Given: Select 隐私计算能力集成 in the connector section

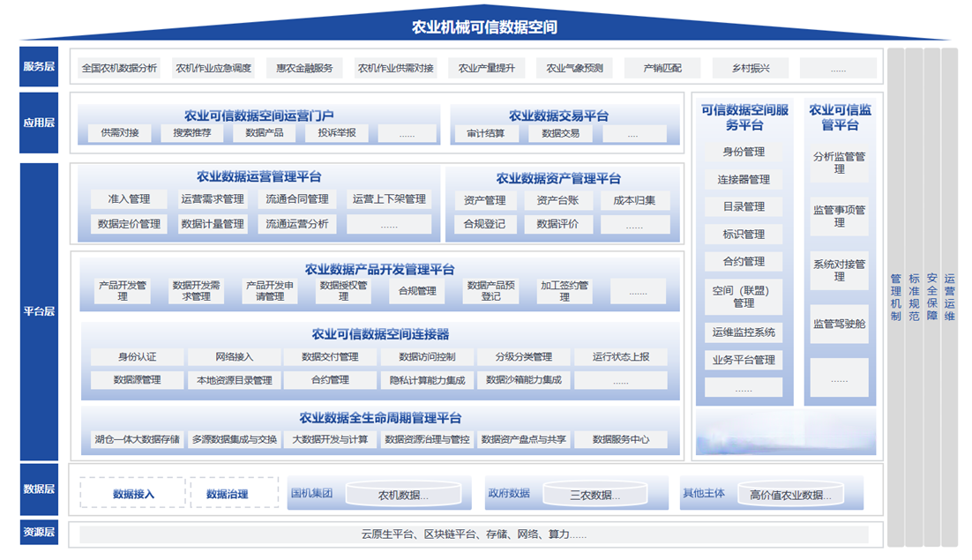Looking at the screenshot, I should coord(427,380).
